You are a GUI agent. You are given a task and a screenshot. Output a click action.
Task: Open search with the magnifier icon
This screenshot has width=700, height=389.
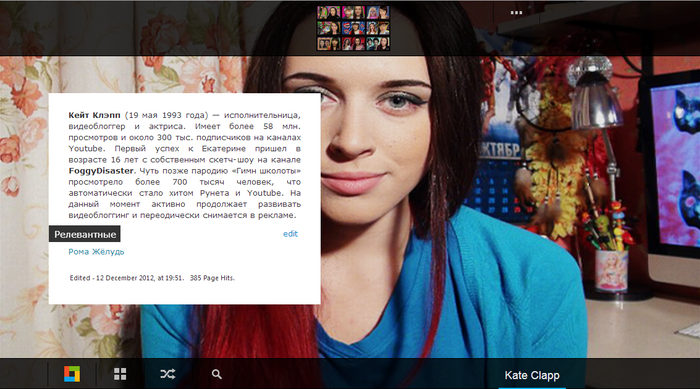click(x=217, y=374)
